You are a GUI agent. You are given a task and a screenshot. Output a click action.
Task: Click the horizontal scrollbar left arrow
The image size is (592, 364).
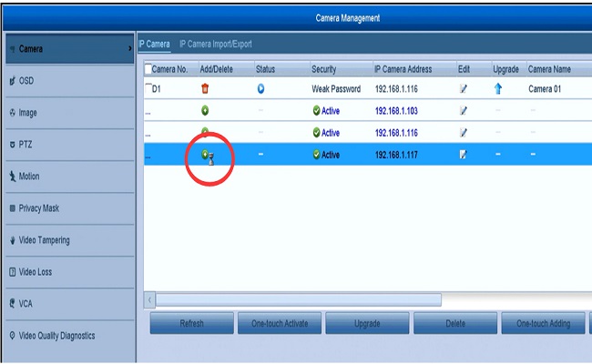coord(149,300)
